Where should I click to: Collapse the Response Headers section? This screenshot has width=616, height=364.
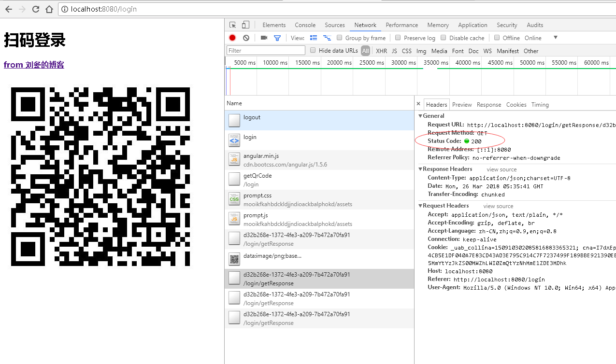[420, 169]
